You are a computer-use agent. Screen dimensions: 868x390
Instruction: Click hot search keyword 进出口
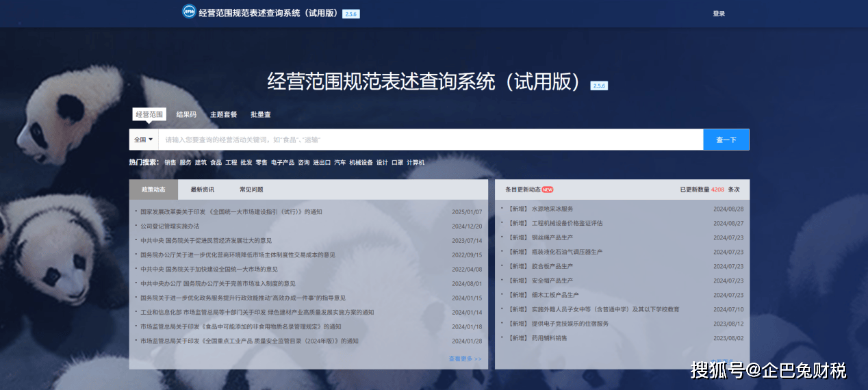click(322, 163)
